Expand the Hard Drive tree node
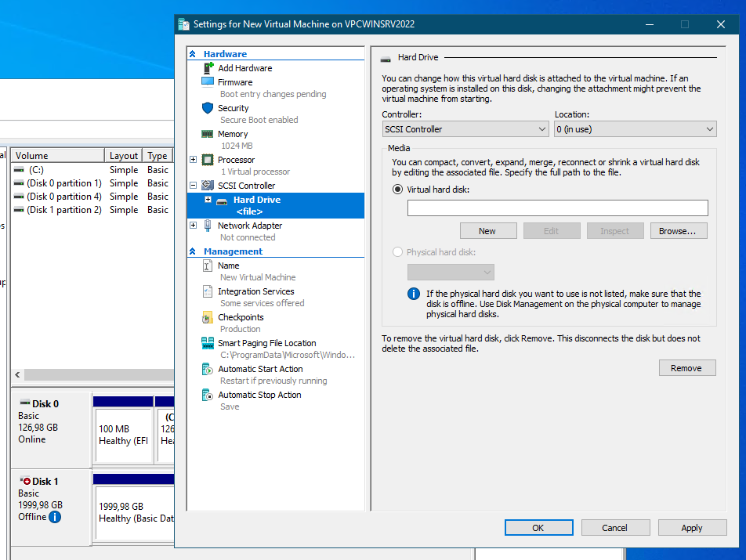The width and height of the screenshot is (746, 560). pos(208,199)
